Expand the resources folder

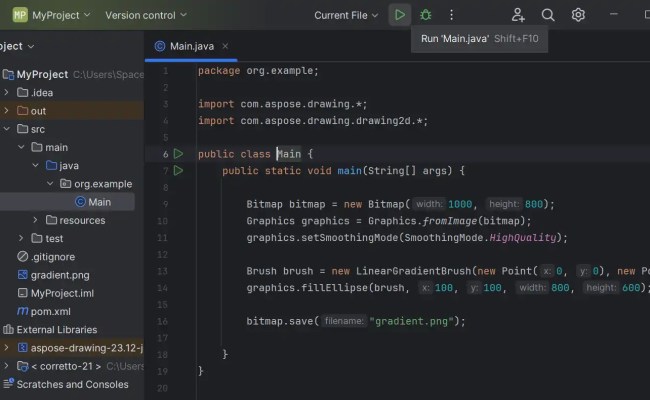click(x=35, y=220)
